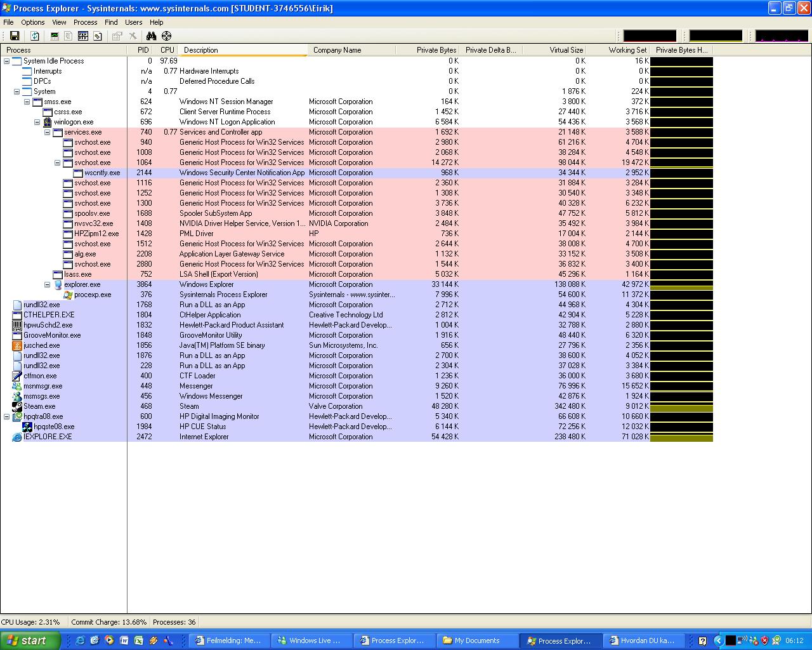Click the Steam.exe process icon
This screenshot has width=812, height=650.
[17, 406]
